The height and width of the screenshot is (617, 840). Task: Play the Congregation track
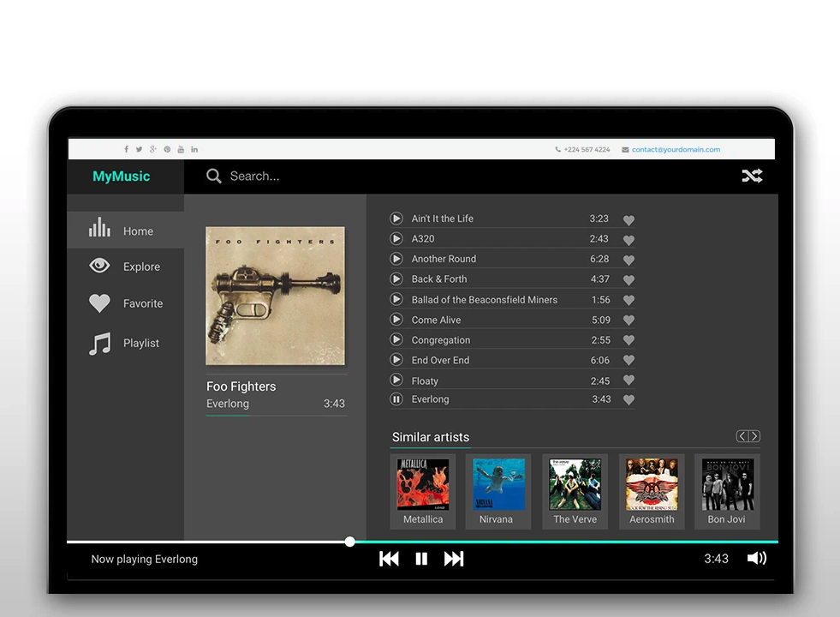tap(396, 339)
